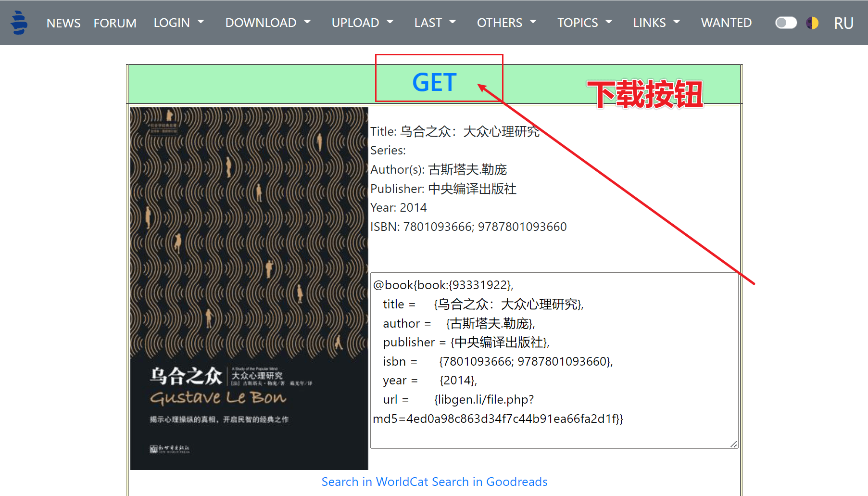
Task: Click the Title line 乌合之众：大众心理研究
Action: [455, 131]
